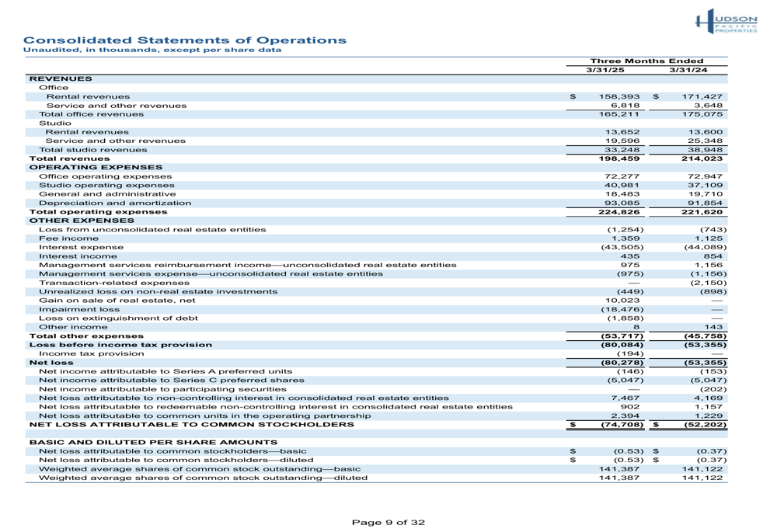This screenshot has height=532, width=777.
Task: Click studio service revenues value 19,596
Action: click(622, 141)
